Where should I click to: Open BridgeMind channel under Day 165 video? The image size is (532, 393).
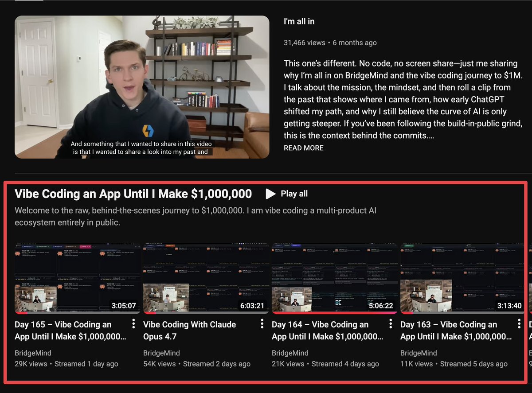tap(33, 353)
